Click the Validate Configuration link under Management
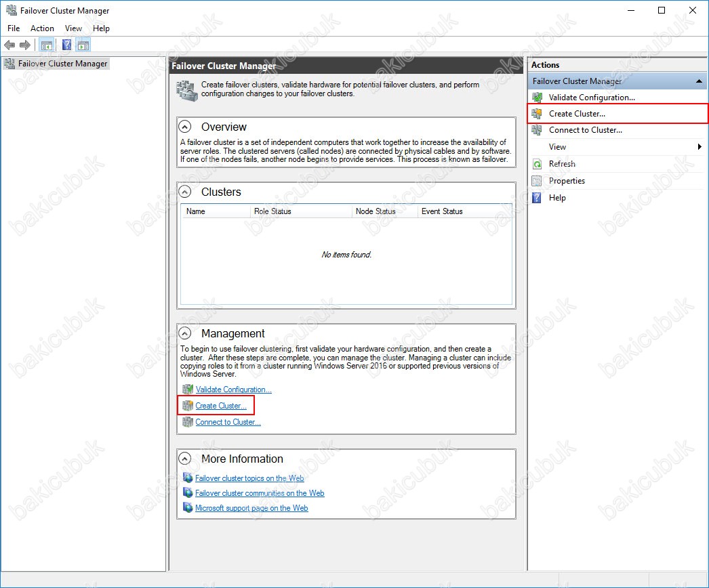 tap(233, 389)
